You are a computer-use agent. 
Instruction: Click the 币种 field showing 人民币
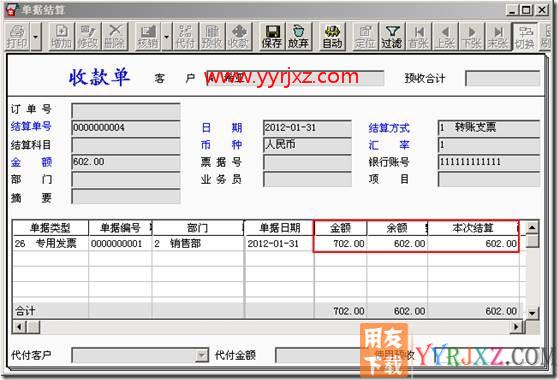307,145
